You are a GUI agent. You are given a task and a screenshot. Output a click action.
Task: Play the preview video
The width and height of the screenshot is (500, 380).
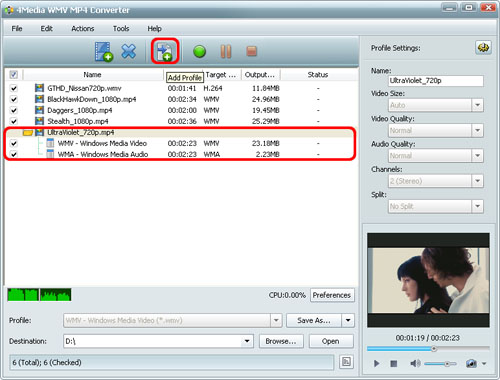(x=376, y=363)
